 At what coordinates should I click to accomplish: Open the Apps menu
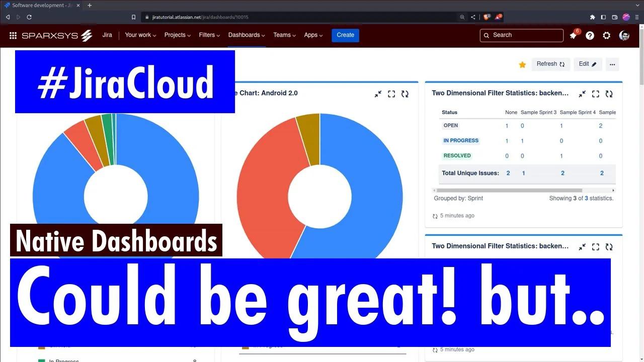click(313, 35)
